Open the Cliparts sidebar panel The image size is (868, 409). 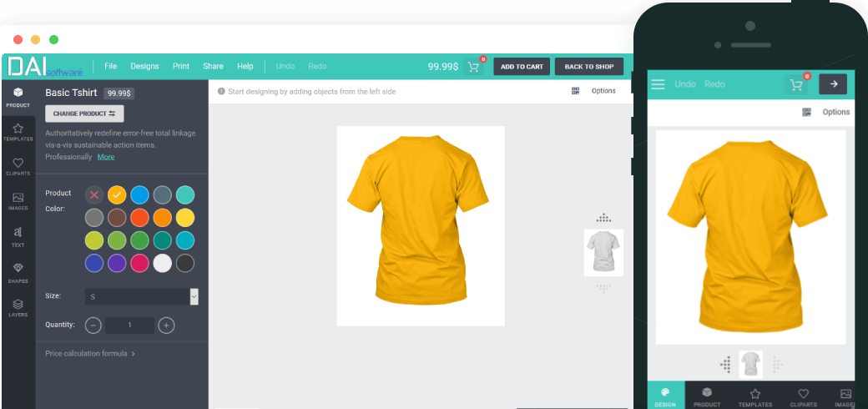click(x=18, y=167)
